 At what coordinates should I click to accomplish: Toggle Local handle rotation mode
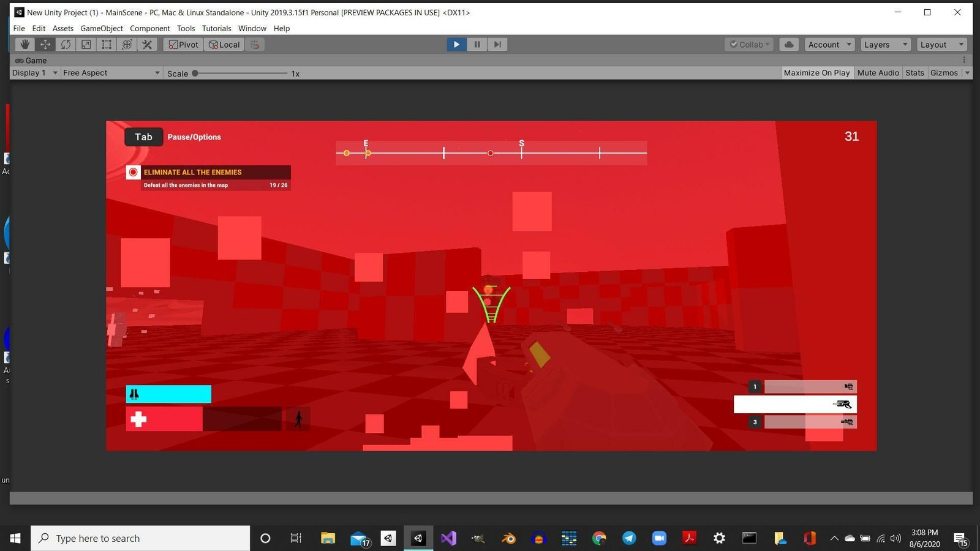coord(224,45)
